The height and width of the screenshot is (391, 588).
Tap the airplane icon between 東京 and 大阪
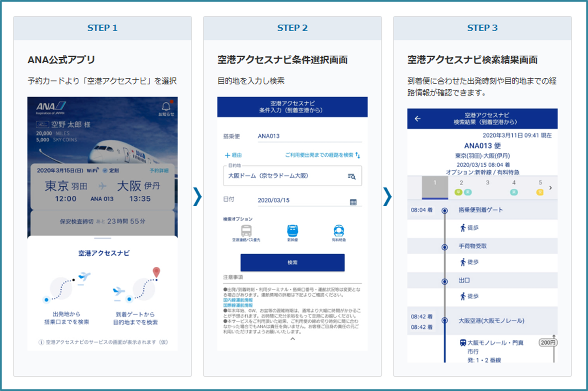pyautogui.click(x=103, y=186)
